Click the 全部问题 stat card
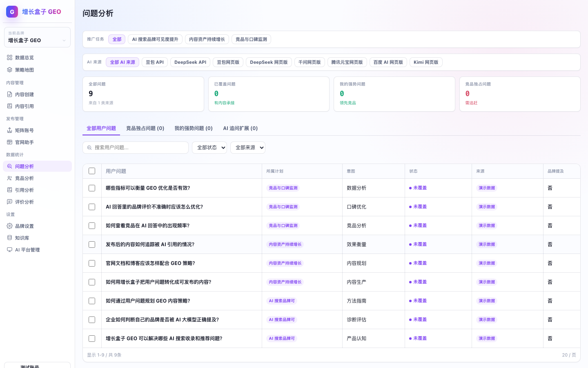This screenshot has height=368, width=588. pyautogui.click(x=143, y=94)
